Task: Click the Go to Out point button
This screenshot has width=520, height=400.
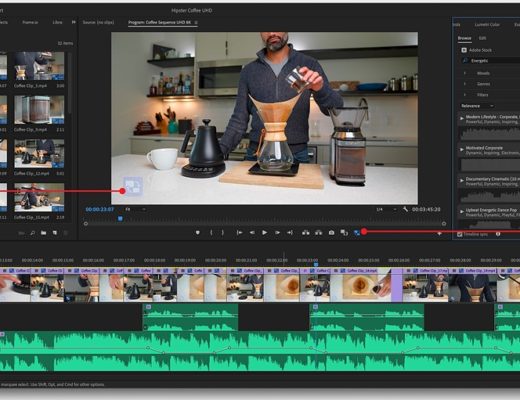Action: 290,232
